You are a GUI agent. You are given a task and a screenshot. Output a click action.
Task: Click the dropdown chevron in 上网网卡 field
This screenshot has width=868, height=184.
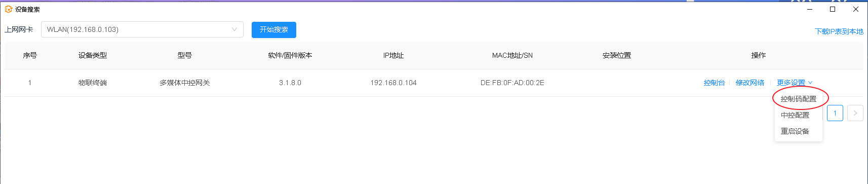234,29
